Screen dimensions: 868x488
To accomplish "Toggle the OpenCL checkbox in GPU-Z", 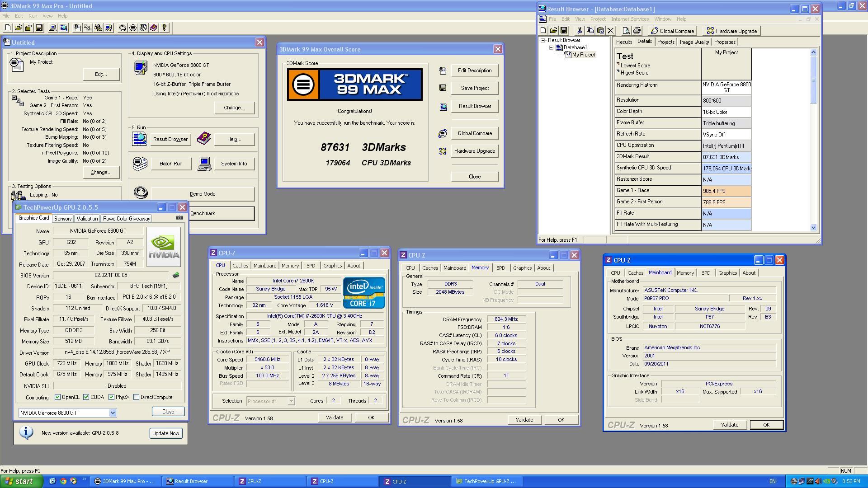I will (x=57, y=397).
